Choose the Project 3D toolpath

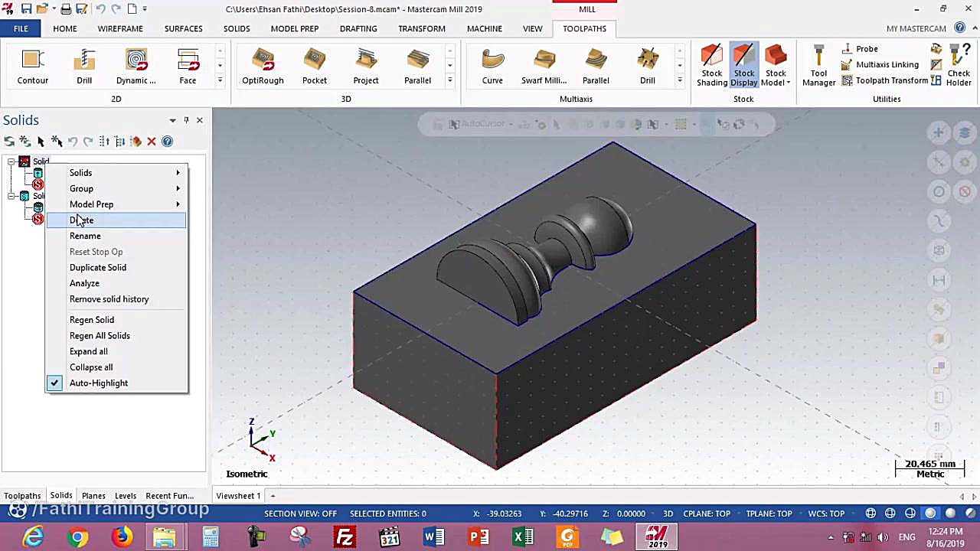[366, 67]
